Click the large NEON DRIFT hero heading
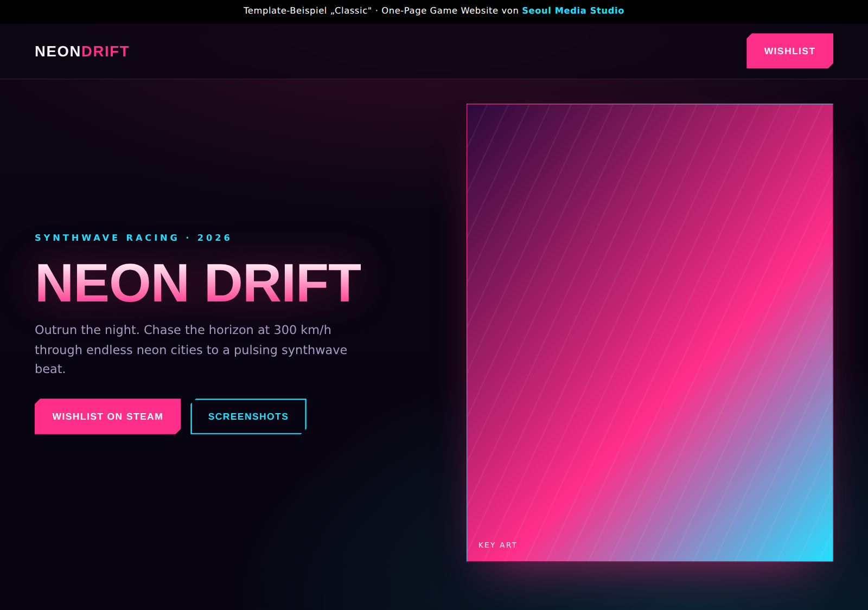The image size is (868, 610). 198,283
